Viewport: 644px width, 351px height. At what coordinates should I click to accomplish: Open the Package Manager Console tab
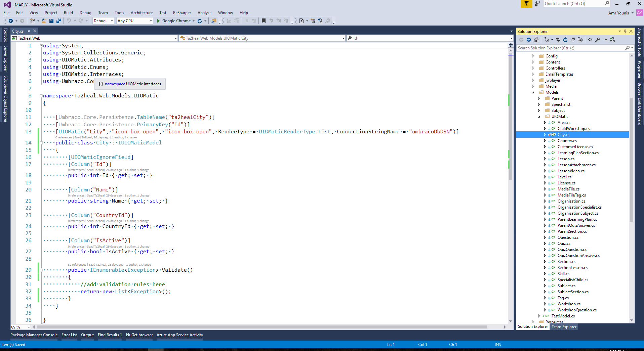(x=34, y=335)
